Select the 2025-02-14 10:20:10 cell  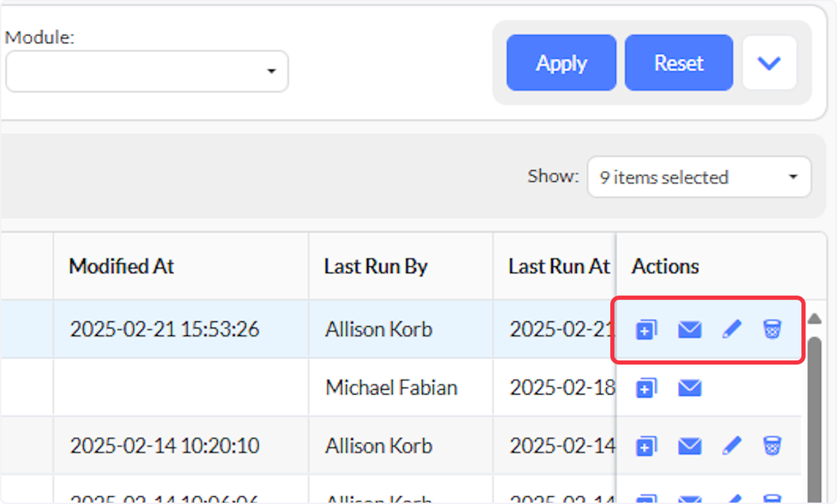181,445
